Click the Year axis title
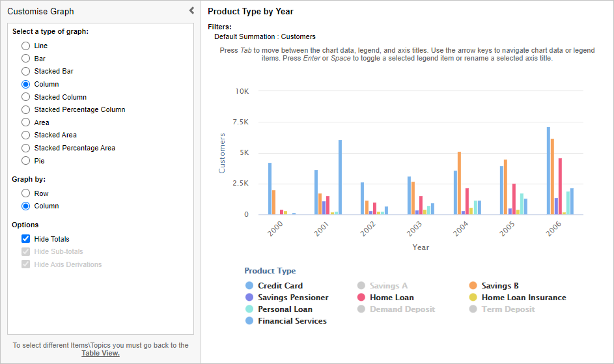614x364 pixels. (x=421, y=247)
